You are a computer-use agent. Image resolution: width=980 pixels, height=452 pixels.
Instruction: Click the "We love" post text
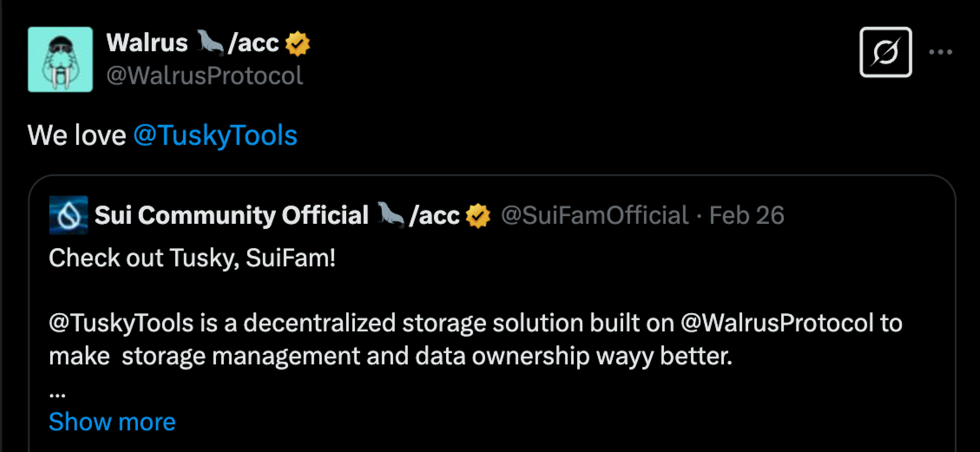(77, 135)
